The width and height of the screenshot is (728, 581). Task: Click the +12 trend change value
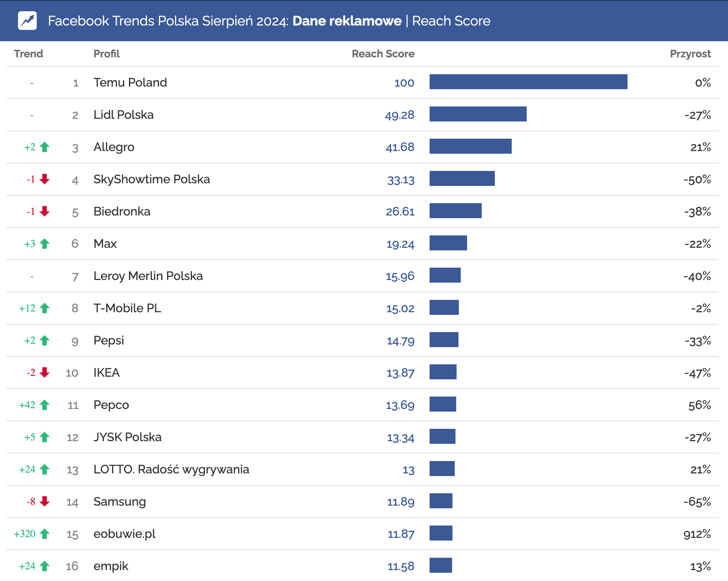(27, 308)
